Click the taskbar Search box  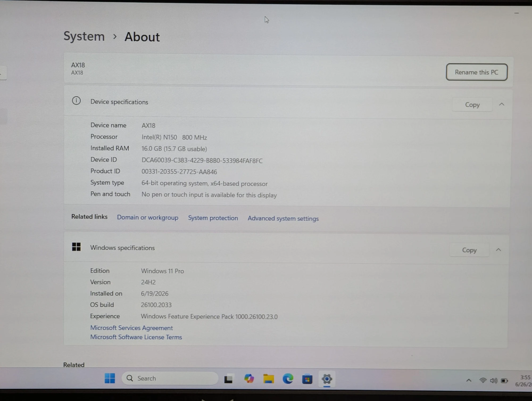point(170,378)
